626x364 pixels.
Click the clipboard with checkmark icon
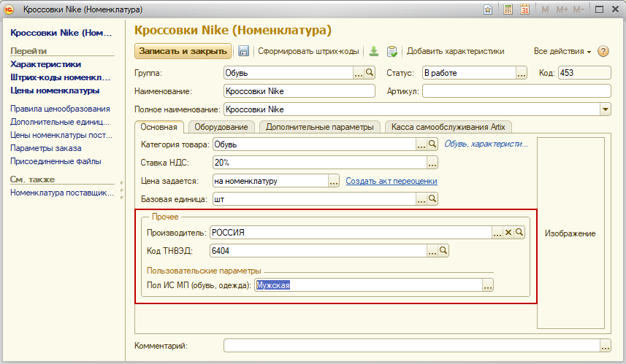[392, 51]
